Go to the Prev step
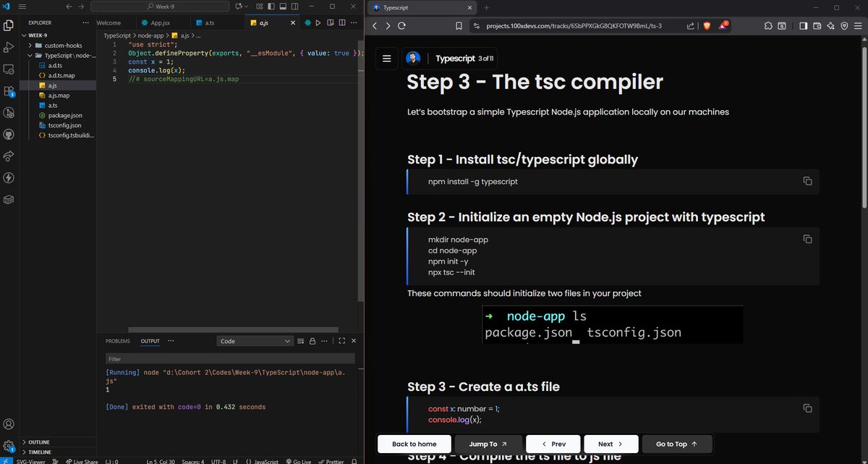Screen dimensions: 868x464 [x=553, y=444]
